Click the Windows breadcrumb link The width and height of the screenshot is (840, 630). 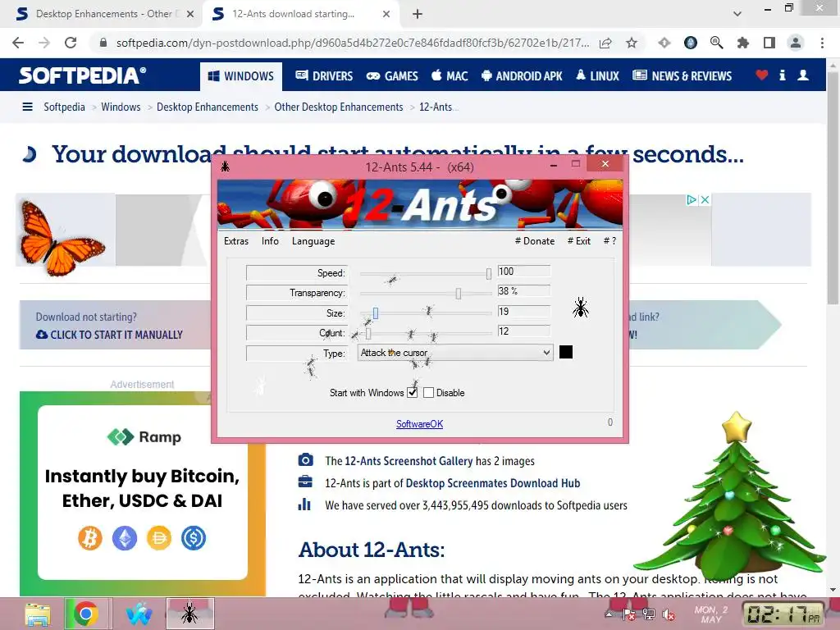click(121, 107)
